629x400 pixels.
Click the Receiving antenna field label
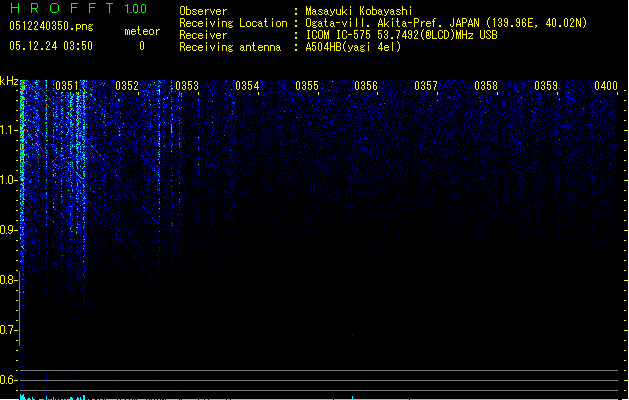click(x=230, y=47)
